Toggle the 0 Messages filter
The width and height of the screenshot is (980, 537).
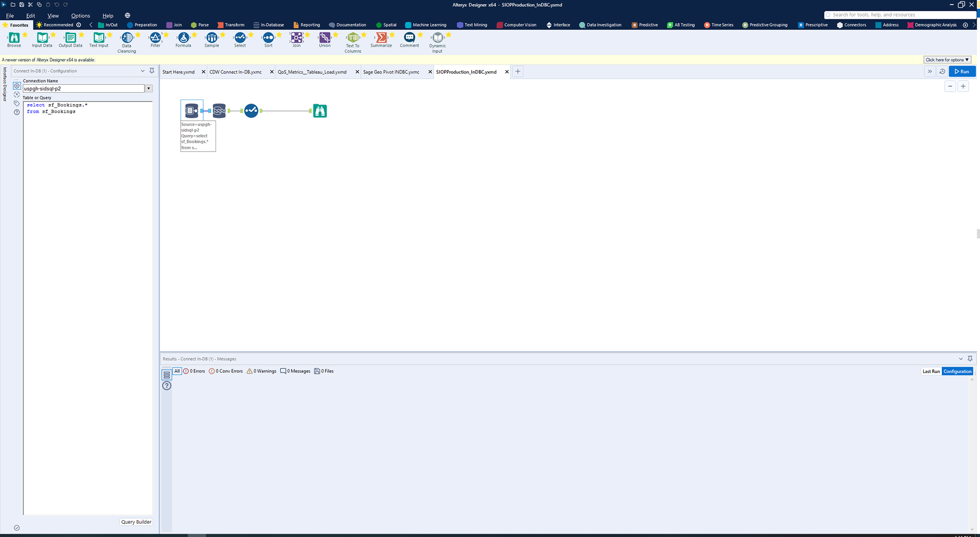tap(295, 371)
